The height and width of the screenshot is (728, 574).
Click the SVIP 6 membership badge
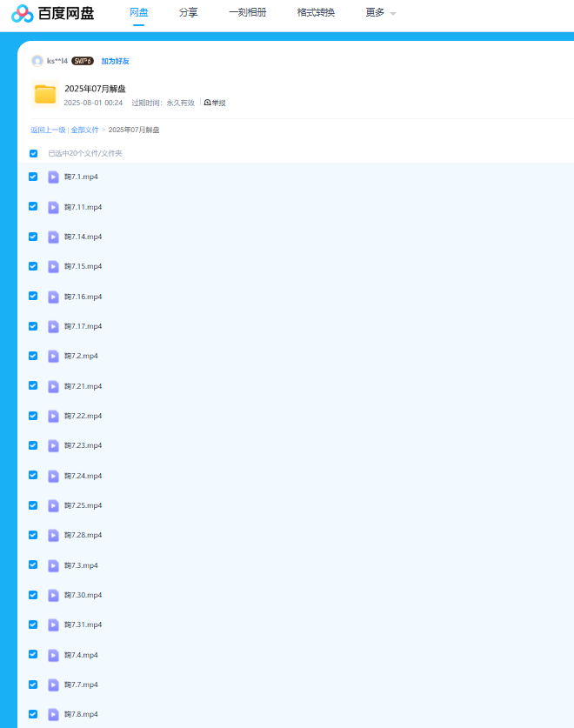(83, 61)
